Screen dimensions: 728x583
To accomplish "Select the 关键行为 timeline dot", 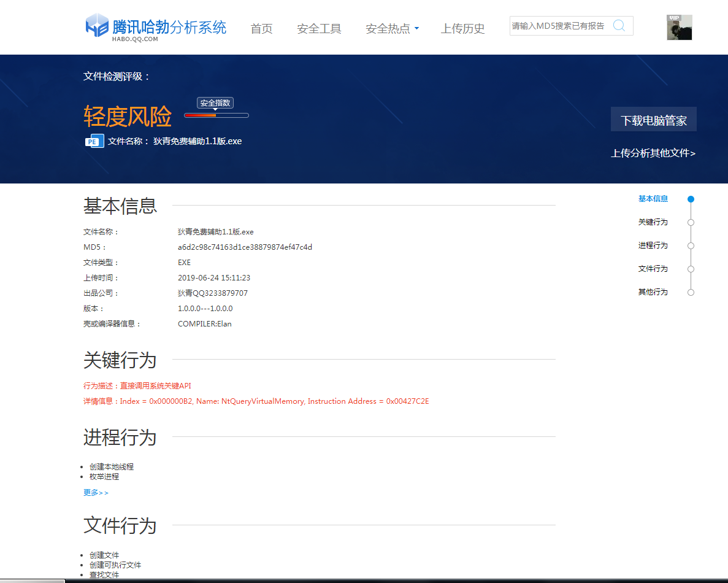I will point(691,223).
